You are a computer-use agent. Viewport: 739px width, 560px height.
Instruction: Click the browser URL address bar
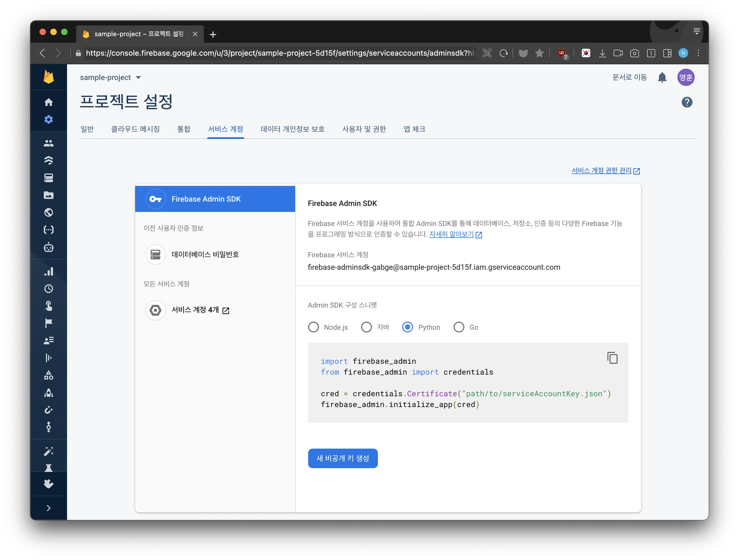coord(278,53)
